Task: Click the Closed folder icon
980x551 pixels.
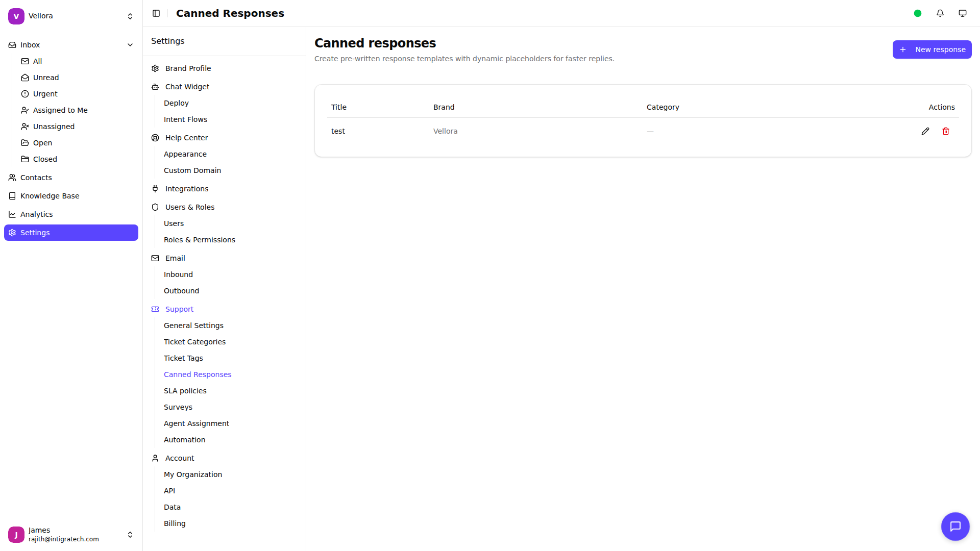Action: tap(25, 159)
